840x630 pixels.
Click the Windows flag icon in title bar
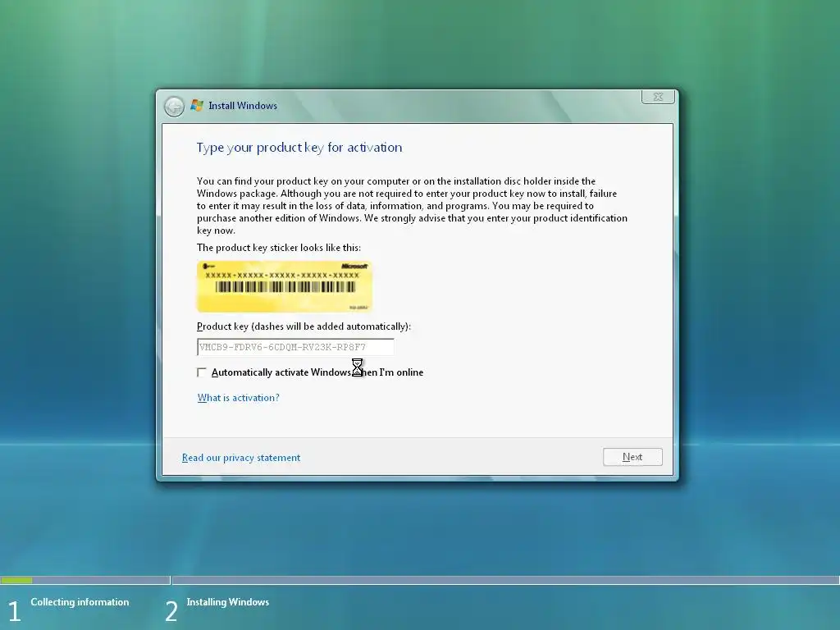pyautogui.click(x=197, y=106)
